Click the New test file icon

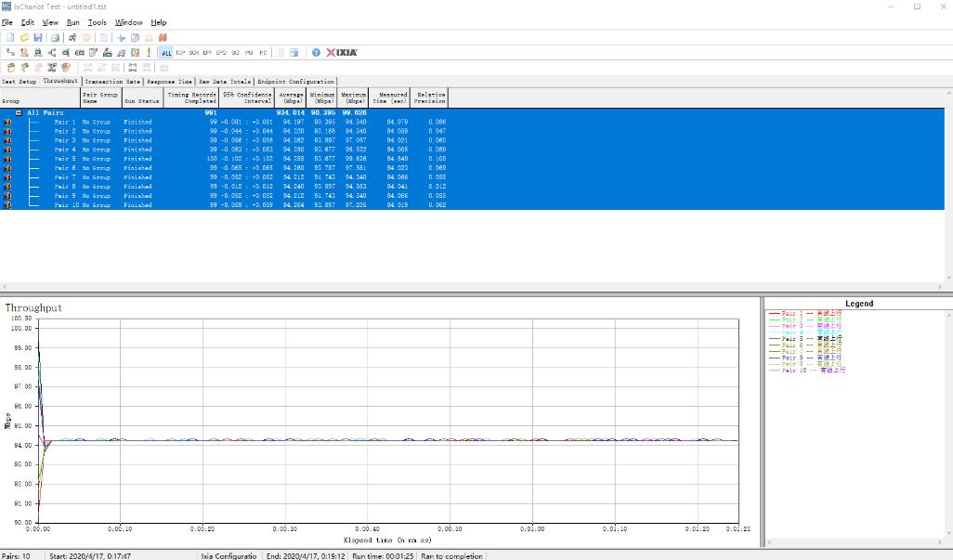tap(10, 37)
